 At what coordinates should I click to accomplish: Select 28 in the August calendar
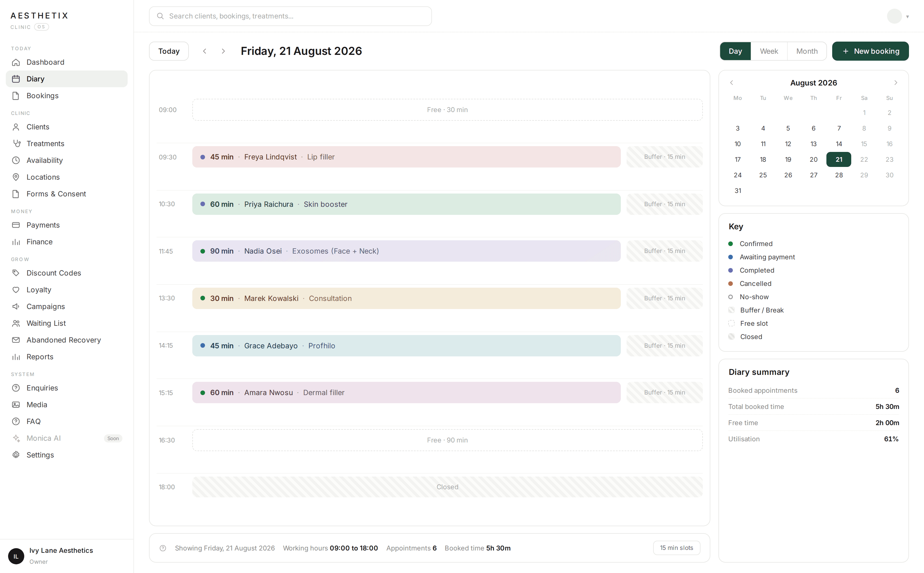[839, 175]
